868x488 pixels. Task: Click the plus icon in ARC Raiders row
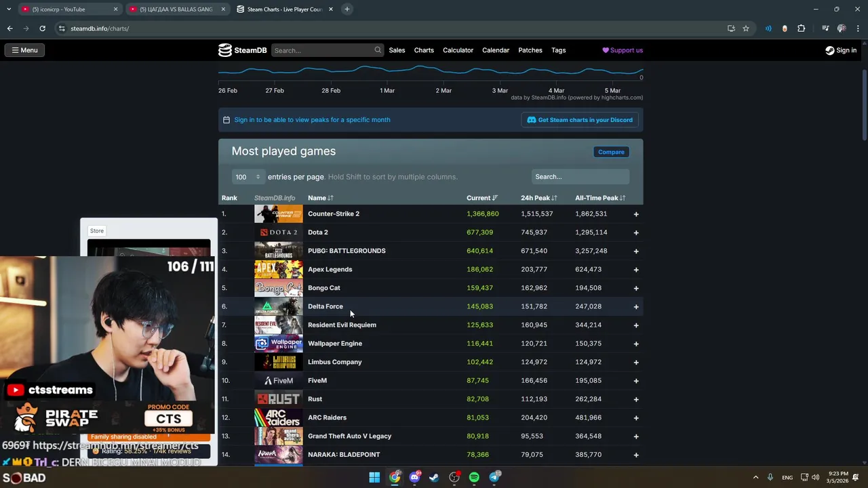coord(635,418)
